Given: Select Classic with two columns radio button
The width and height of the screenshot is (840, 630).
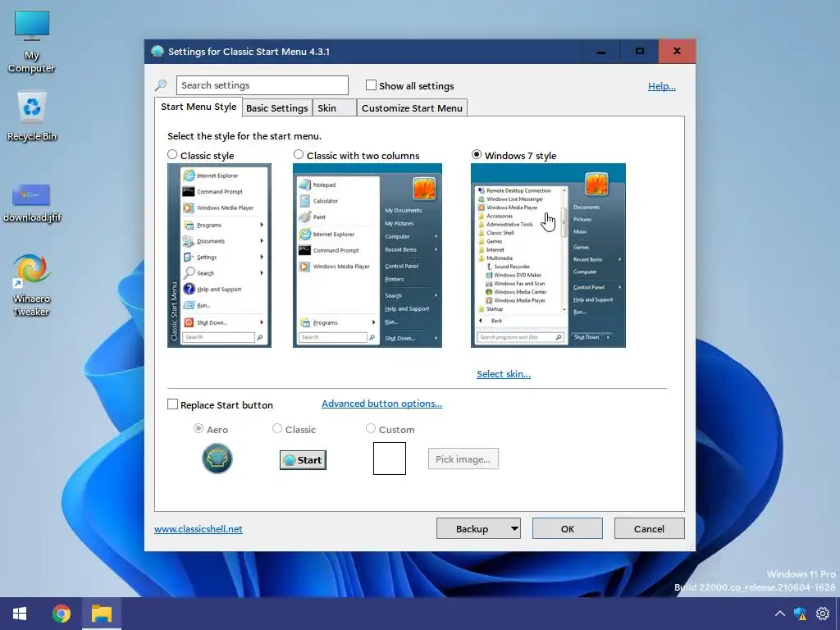Looking at the screenshot, I should pyautogui.click(x=299, y=155).
